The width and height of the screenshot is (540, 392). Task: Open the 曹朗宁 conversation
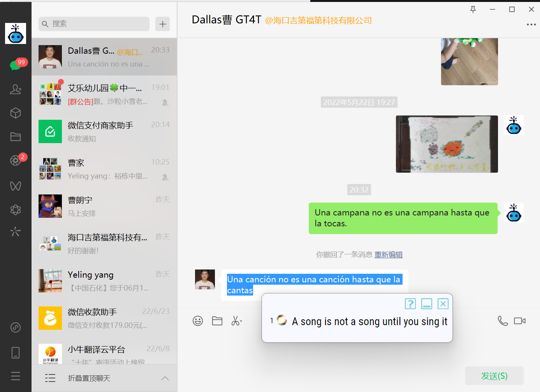tap(104, 206)
